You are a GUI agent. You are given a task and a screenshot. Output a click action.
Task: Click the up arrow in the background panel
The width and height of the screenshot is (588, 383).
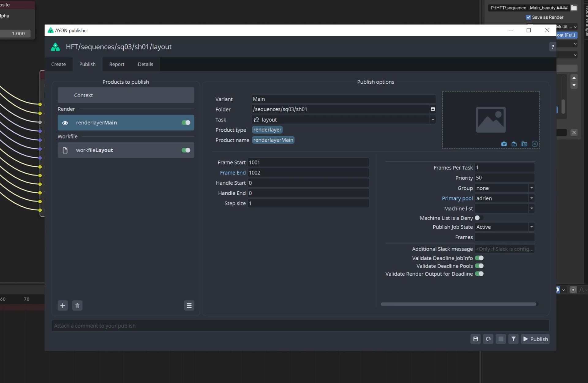tap(574, 78)
